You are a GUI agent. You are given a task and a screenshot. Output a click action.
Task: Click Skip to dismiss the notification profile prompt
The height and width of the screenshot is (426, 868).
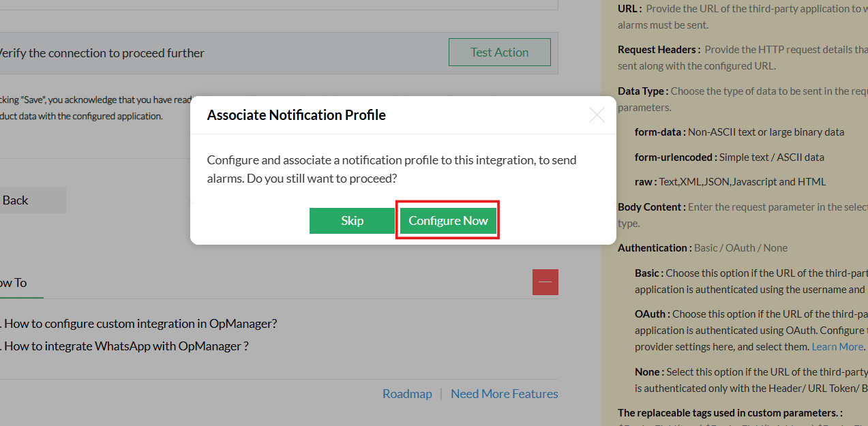tap(352, 220)
